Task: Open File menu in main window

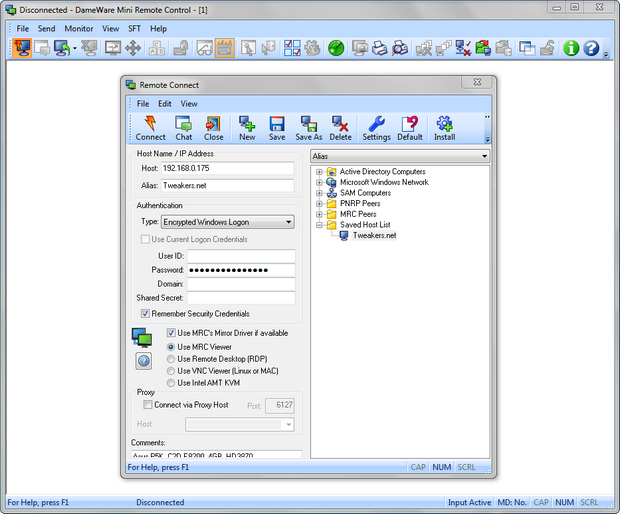Action: 23,28
